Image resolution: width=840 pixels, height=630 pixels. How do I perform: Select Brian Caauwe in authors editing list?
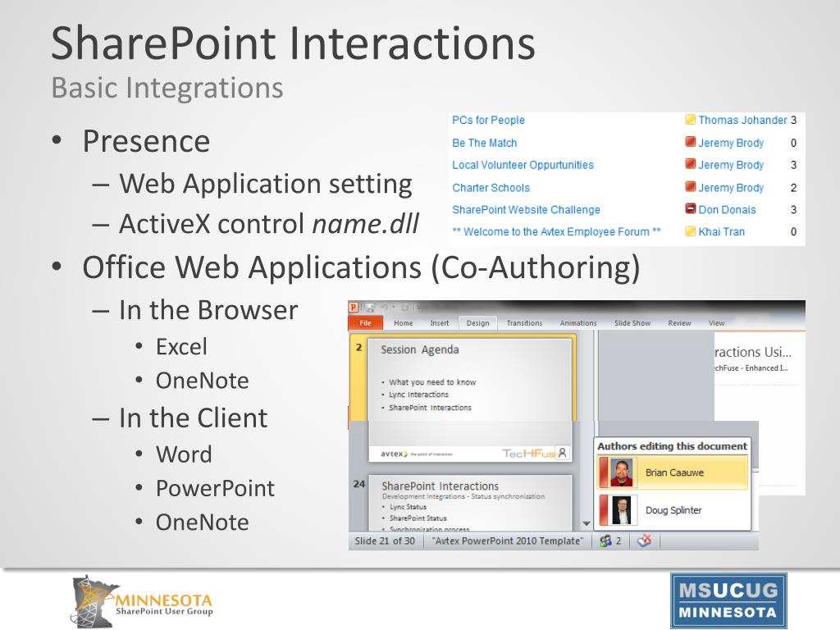tap(673, 472)
